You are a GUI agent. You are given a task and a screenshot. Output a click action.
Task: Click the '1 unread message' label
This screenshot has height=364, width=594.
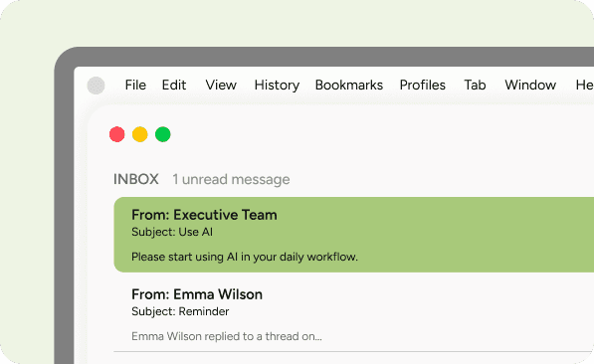(x=231, y=180)
